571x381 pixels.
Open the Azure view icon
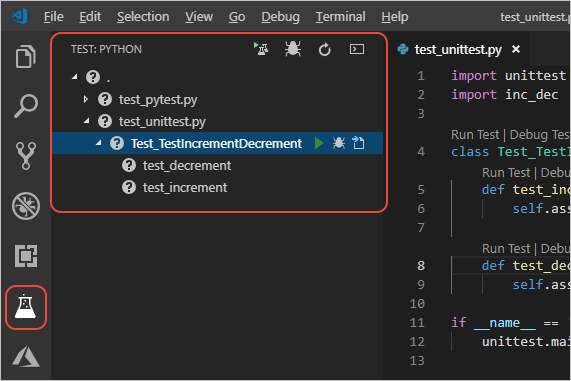(25, 356)
